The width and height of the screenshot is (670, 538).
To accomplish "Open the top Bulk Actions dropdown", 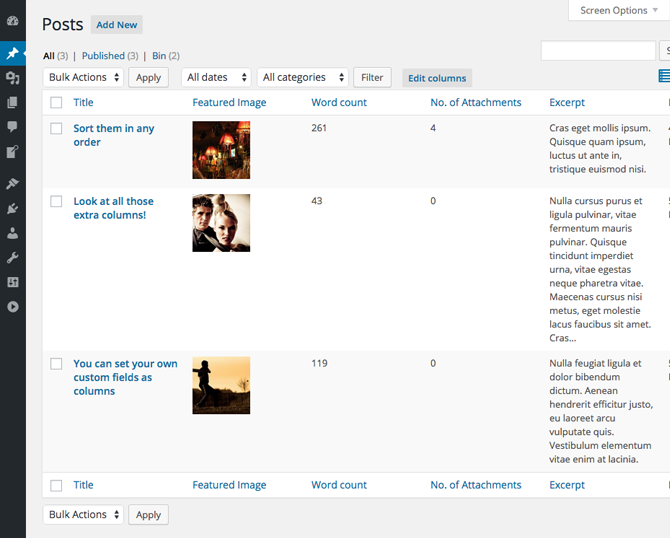I will tap(84, 77).
